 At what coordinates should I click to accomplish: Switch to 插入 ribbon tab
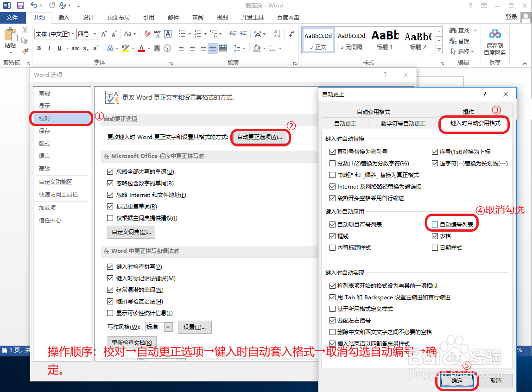64,17
